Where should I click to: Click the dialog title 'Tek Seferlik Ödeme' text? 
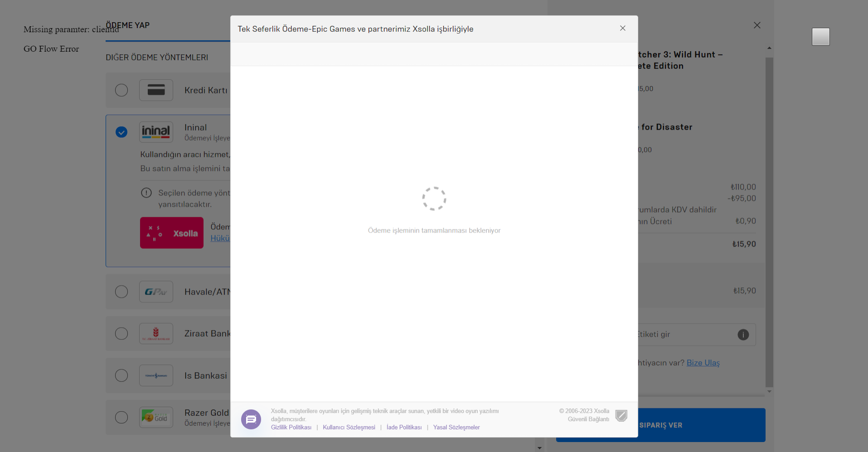(355, 29)
